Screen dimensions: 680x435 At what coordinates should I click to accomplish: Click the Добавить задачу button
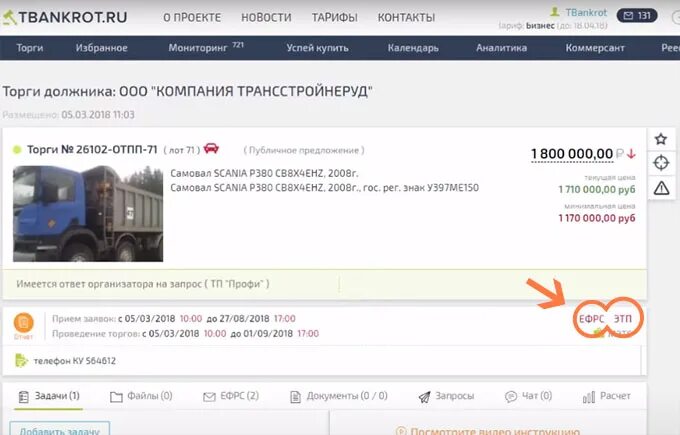tap(59, 429)
